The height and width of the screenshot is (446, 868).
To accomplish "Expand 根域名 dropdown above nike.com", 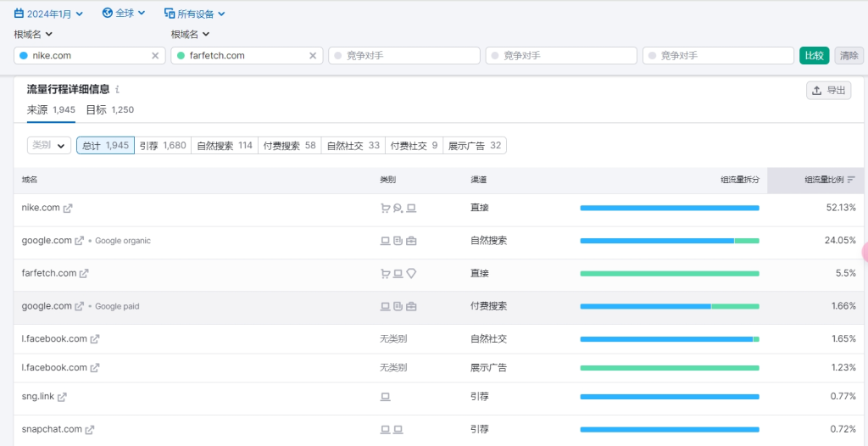I will pyautogui.click(x=33, y=35).
